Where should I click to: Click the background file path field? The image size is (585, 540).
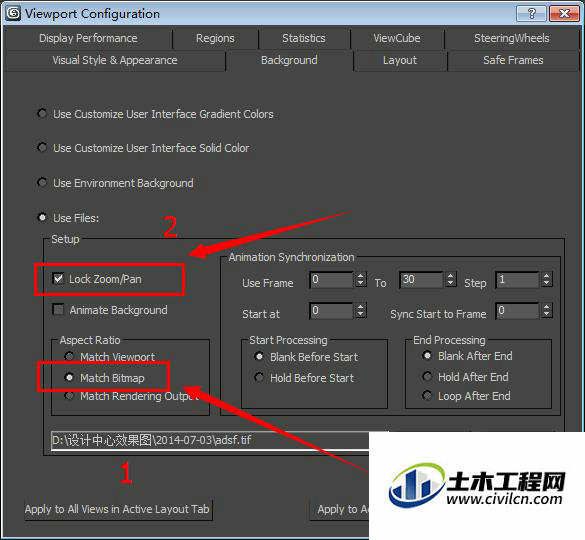(210, 440)
